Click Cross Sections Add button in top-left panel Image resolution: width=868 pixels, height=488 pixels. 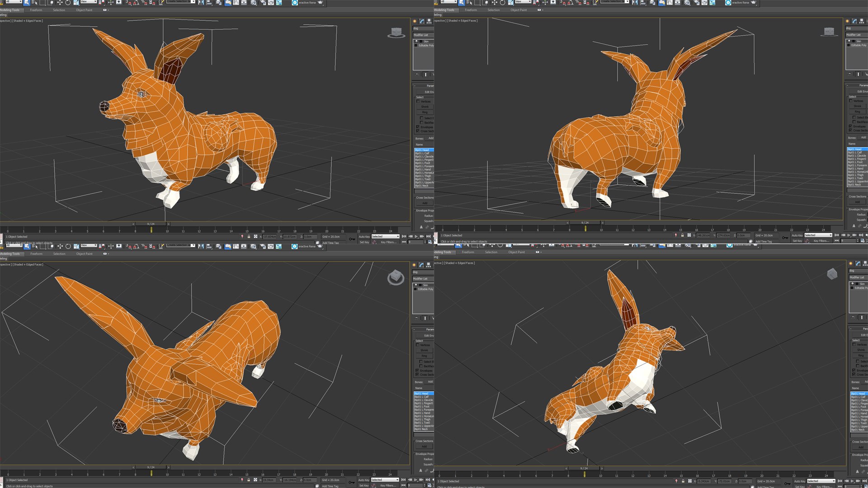coord(425,203)
